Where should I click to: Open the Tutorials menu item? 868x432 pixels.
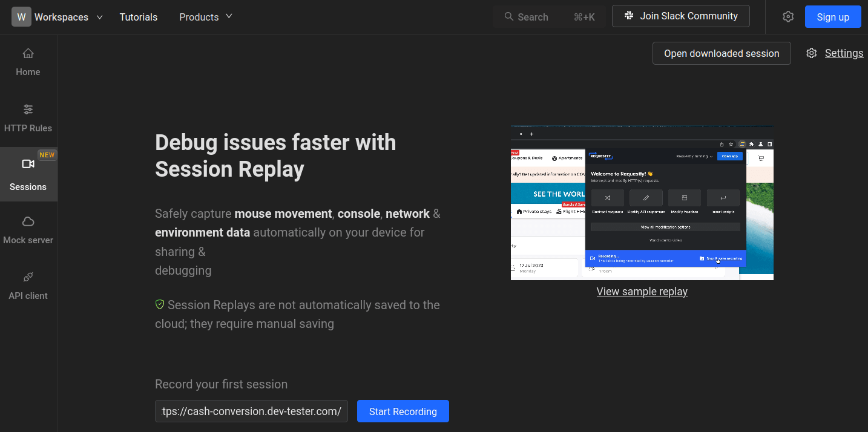click(139, 17)
